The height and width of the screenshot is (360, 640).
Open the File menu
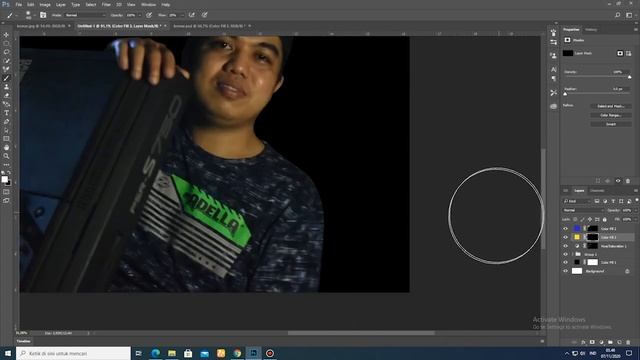click(18, 4)
